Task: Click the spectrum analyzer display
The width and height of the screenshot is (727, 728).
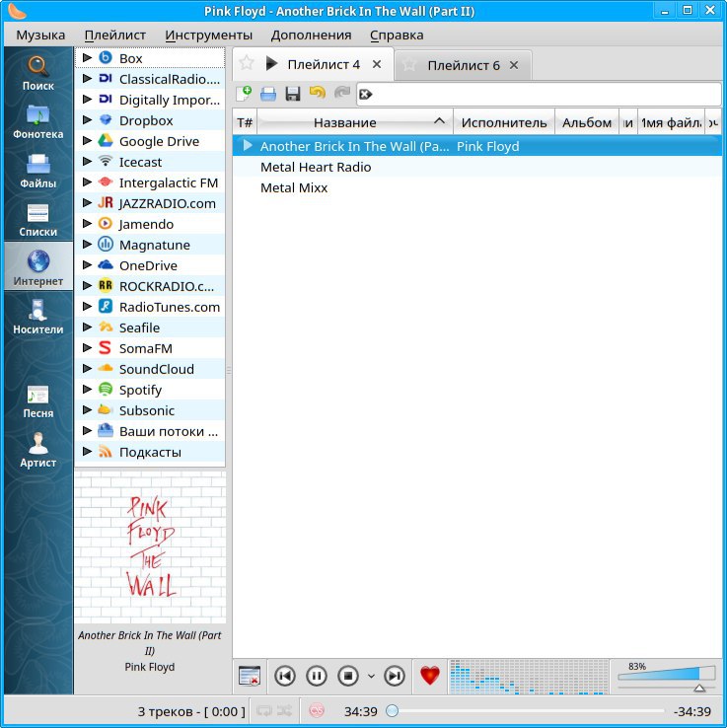Action: pos(529,677)
